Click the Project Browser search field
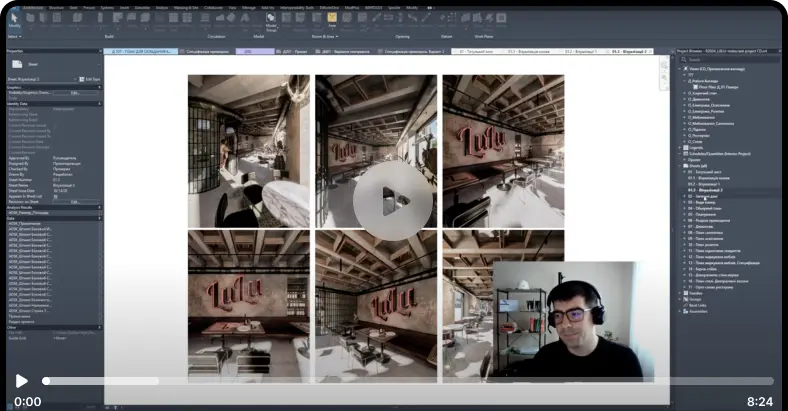 point(729,59)
